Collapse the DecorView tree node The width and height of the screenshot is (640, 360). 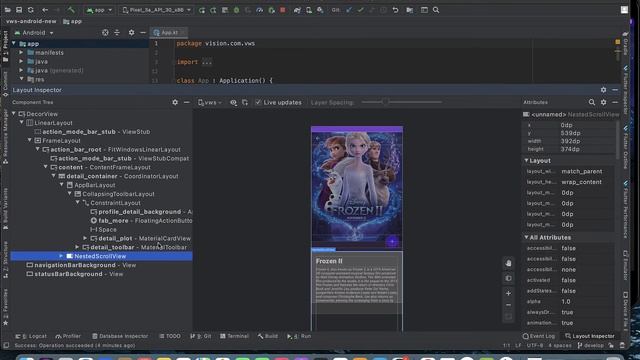pyautogui.click(x=13, y=114)
